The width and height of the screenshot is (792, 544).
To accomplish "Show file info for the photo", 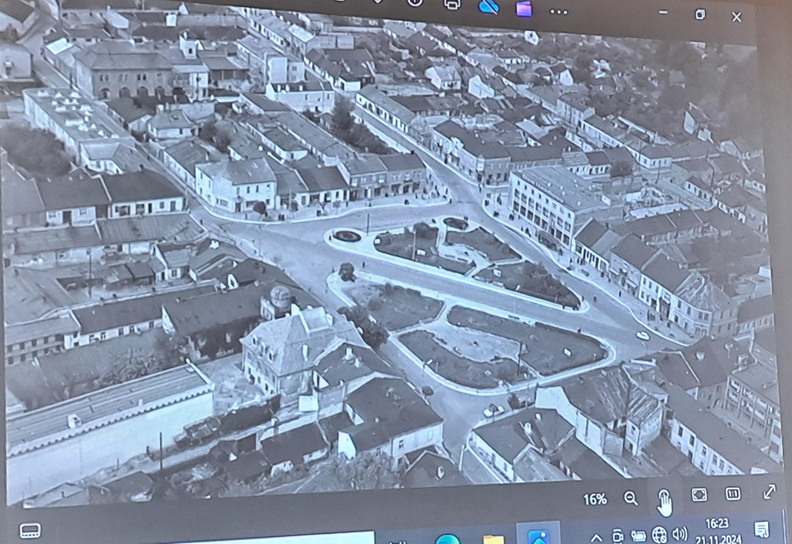I will 415,3.
